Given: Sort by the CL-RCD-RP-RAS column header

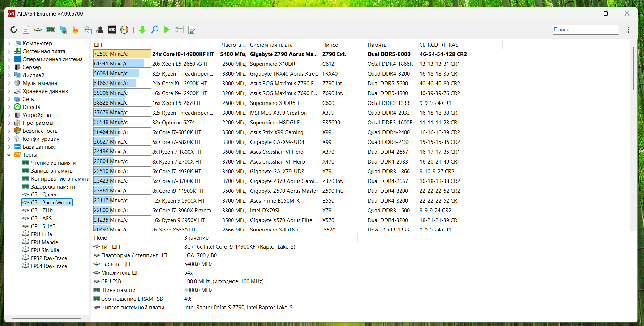Looking at the screenshot, I should pos(460,45).
